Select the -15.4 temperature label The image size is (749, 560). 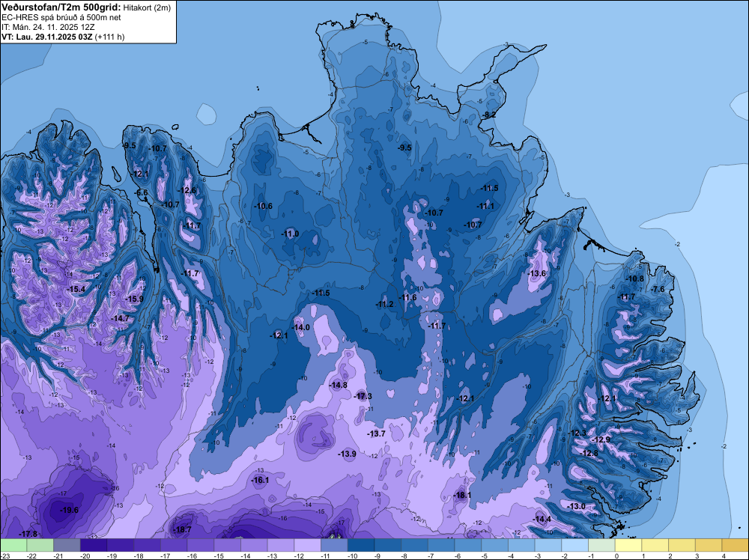click(76, 289)
